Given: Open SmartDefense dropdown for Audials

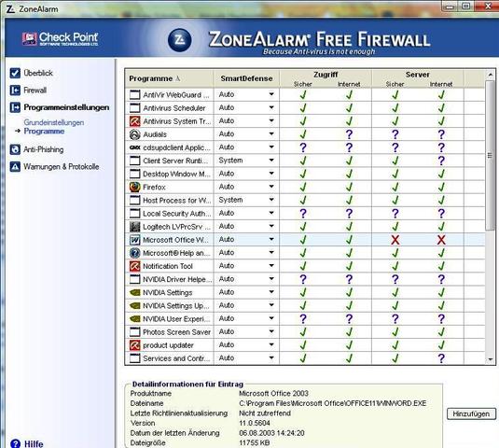Looking at the screenshot, I should click(x=271, y=133).
